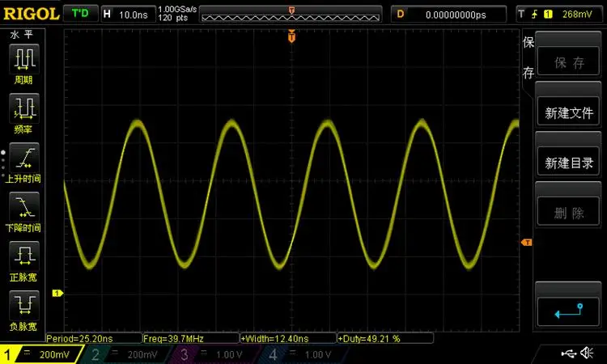607x364 pixels.
Task: Select the Positive Width (正脉宽) icon
Action: coord(24,256)
